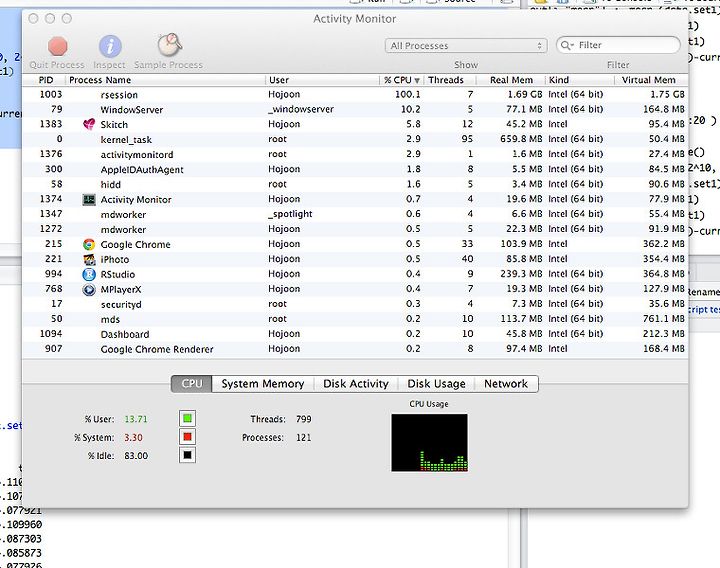This screenshot has width=720, height=568.
Task: Select the WindowServer process name
Action: (132, 110)
